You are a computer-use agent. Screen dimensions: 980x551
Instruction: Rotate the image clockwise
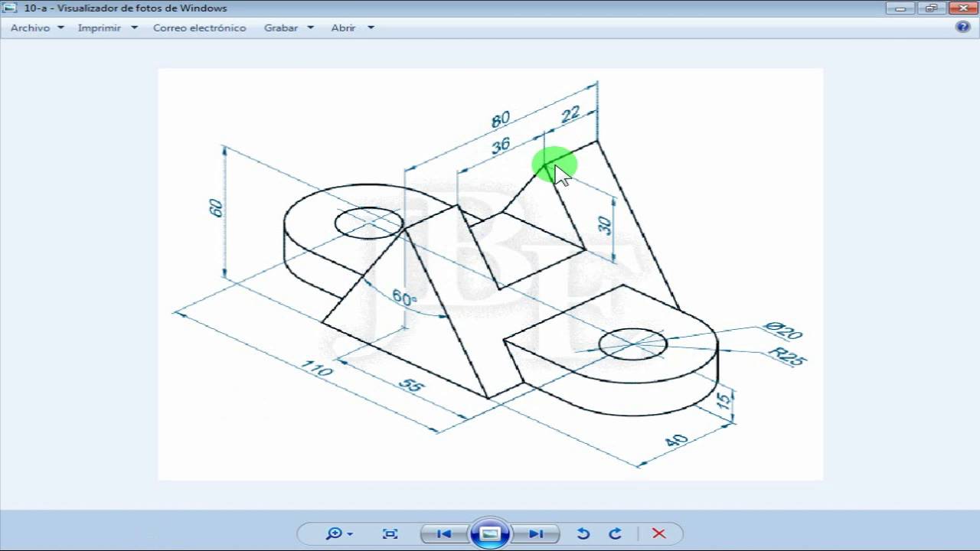615,533
